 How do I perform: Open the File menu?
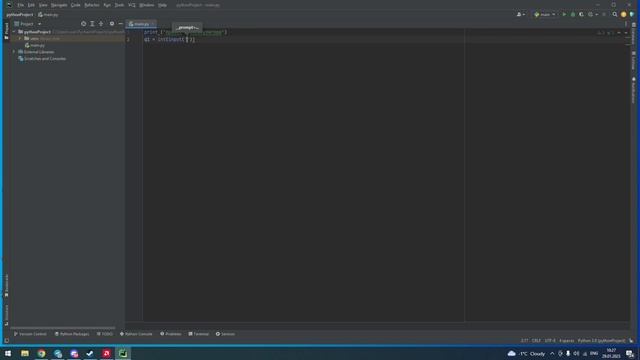[20, 5]
